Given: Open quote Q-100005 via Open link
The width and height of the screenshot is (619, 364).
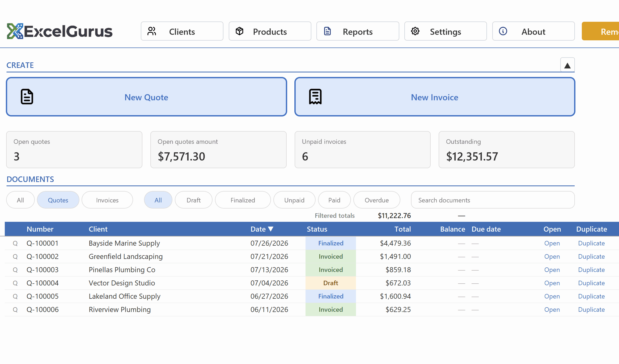Looking at the screenshot, I should point(552,296).
